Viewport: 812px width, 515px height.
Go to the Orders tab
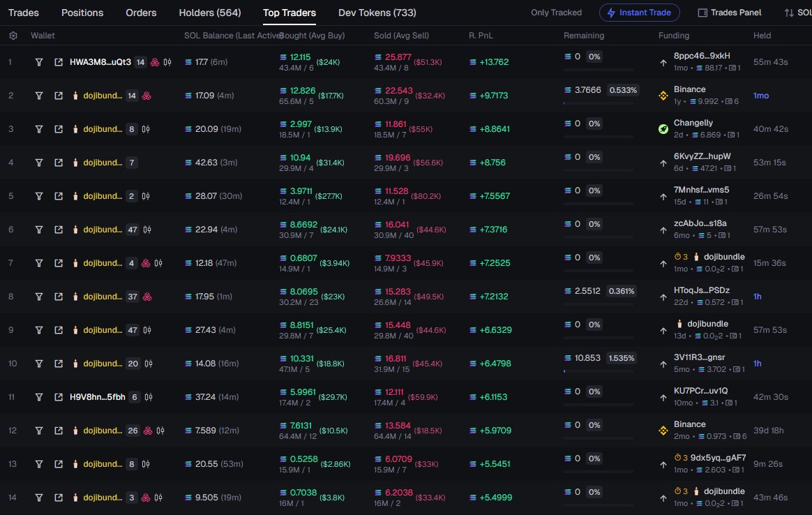point(141,13)
